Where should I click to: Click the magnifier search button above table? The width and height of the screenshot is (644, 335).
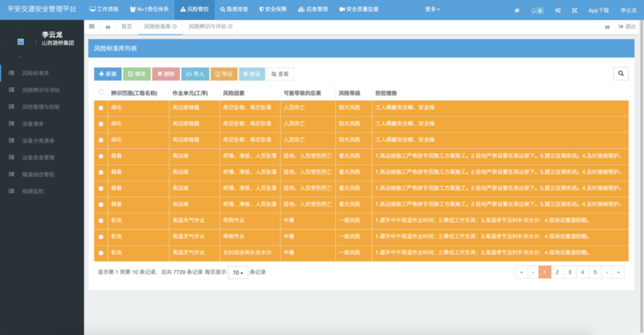click(621, 73)
